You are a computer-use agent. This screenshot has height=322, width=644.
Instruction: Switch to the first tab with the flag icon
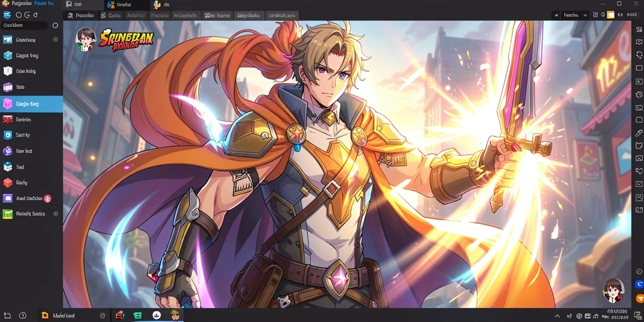(x=84, y=5)
